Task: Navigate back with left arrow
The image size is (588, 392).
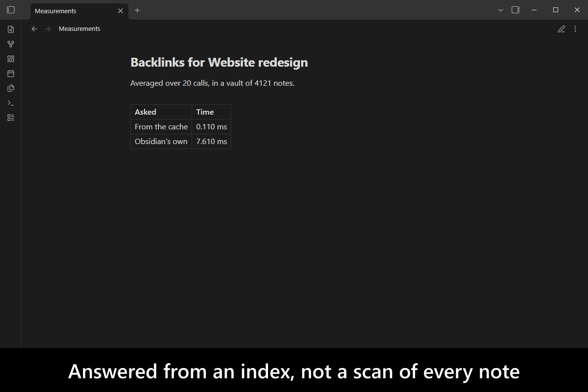Action: [34, 29]
